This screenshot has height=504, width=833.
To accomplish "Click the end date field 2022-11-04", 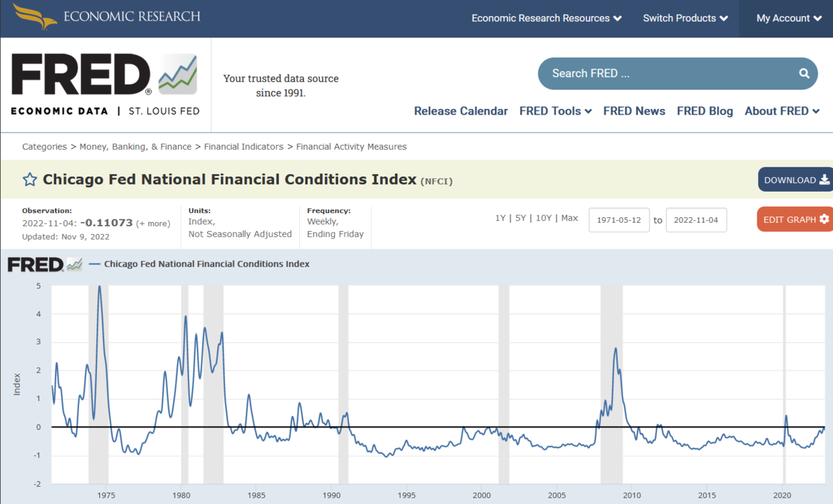I will tap(696, 220).
